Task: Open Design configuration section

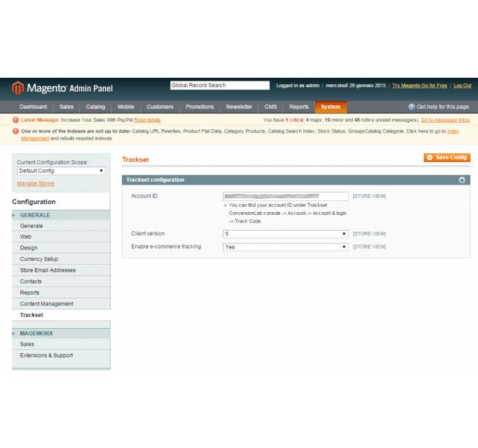Action: [x=61, y=248]
